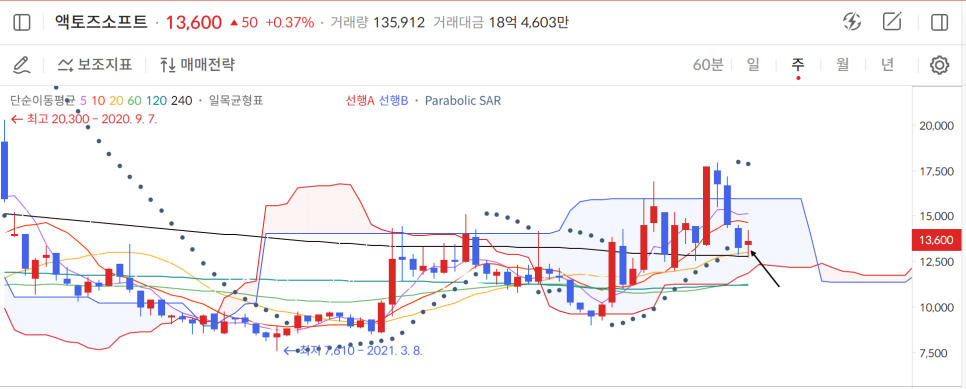Select the 60 moving average legend
The width and height of the screenshot is (966, 389).
(134, 100)
